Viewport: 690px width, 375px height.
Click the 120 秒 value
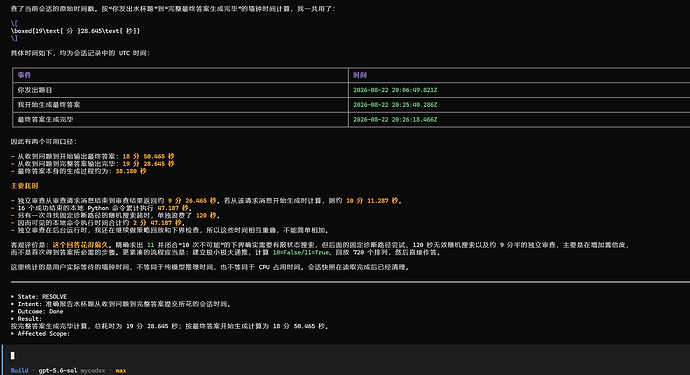tap(206, 216)
